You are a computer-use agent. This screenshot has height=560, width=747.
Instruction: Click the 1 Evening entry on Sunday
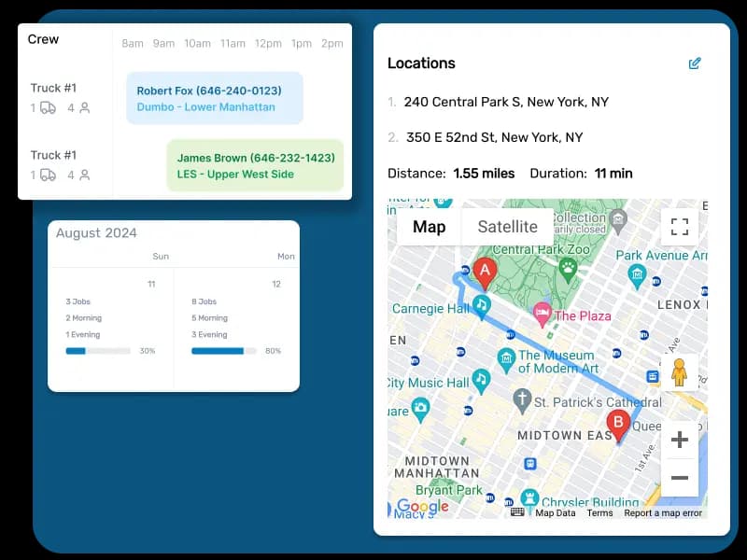83,334
